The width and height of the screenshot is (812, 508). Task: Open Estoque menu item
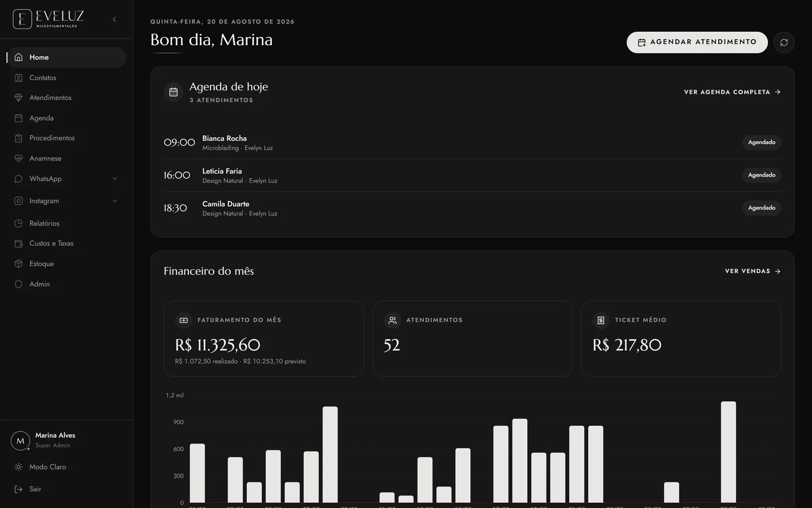pos(66,264)
